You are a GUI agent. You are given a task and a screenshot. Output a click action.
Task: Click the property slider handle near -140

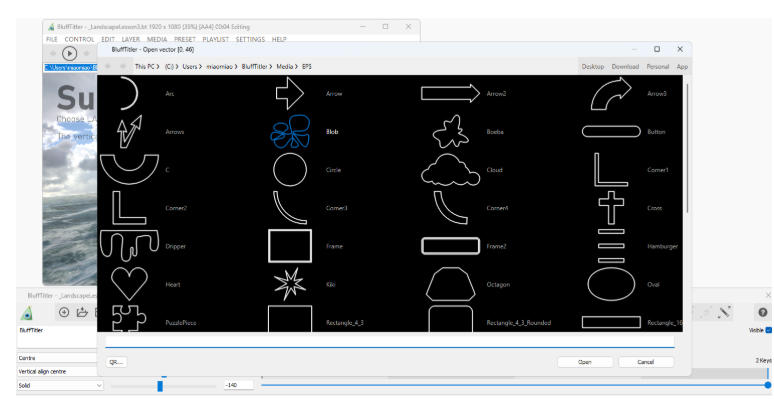[160, 386]
